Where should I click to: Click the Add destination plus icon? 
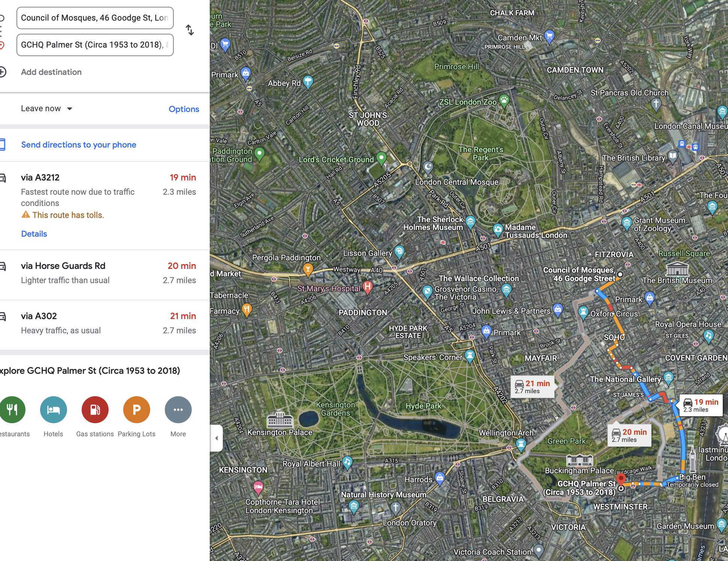[x=2, y=72]
